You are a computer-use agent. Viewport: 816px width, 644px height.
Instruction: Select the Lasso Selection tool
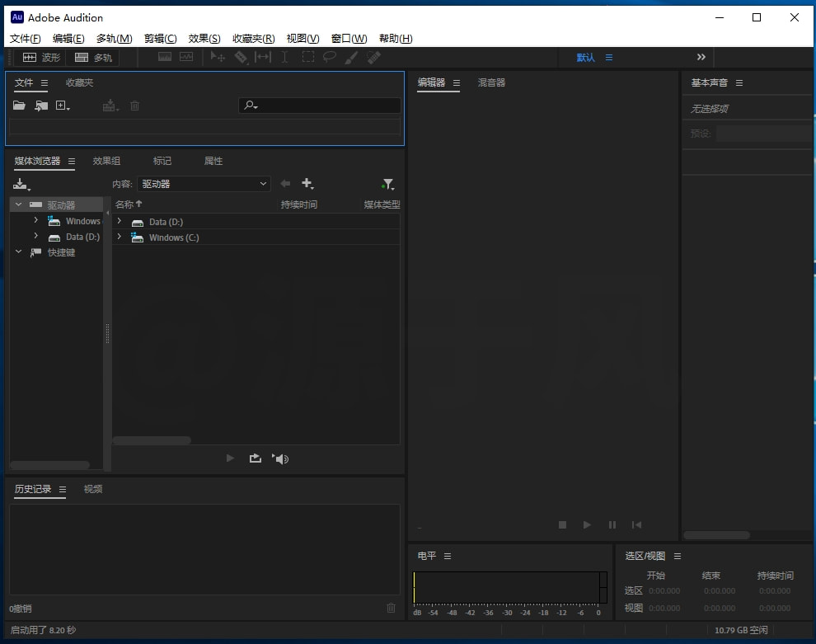330,57
